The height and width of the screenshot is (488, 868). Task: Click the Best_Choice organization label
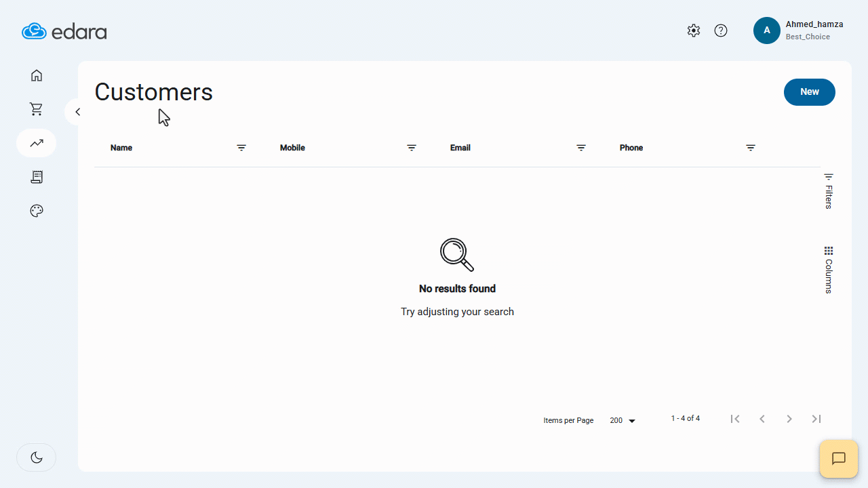[808, 37]
